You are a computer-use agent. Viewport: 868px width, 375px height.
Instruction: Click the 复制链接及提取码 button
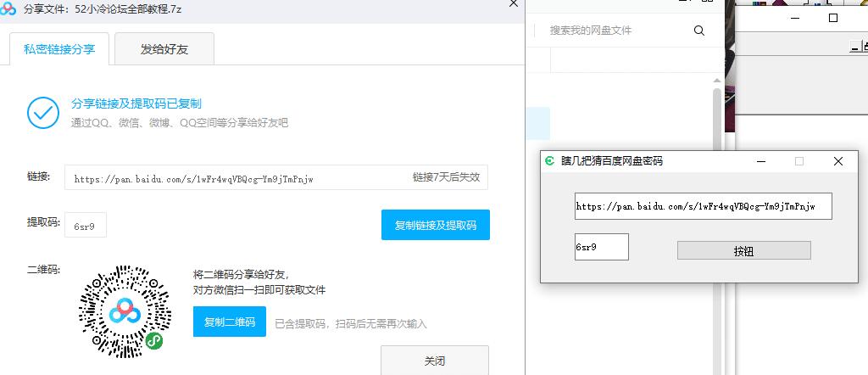435,225
